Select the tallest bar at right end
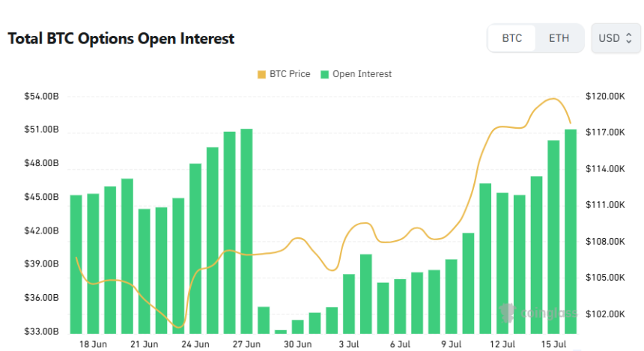The width and height of the screenshot is (644, 351). (x=571, y=231)
